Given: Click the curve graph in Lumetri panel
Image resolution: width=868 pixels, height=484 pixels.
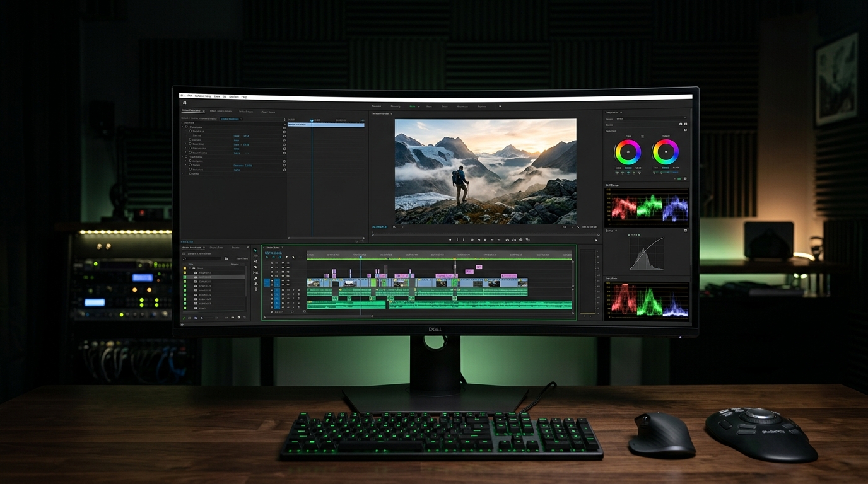Looking at the screenshot, I should (647, 253).
